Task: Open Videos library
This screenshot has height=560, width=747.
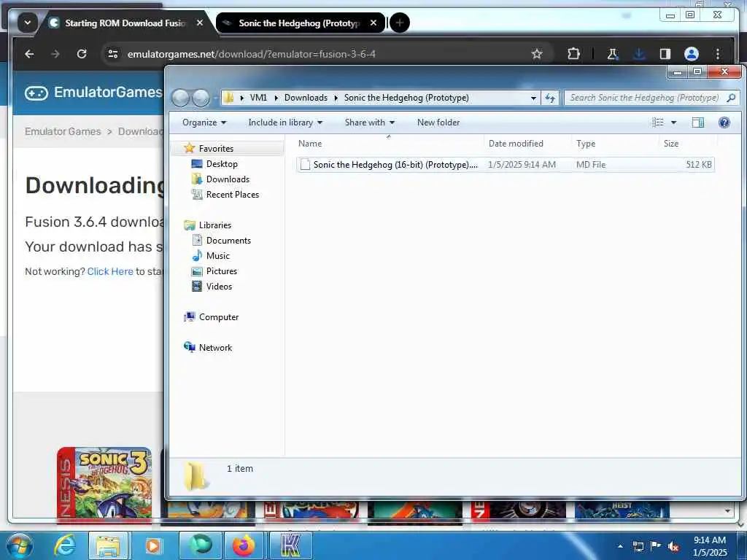Action: [219, 286]
